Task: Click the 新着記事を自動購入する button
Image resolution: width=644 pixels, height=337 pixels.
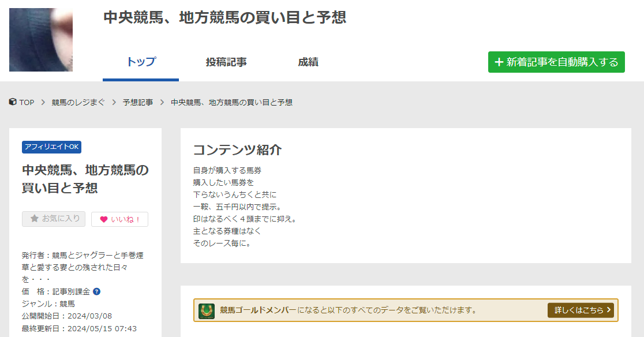Action: point(556,62)
